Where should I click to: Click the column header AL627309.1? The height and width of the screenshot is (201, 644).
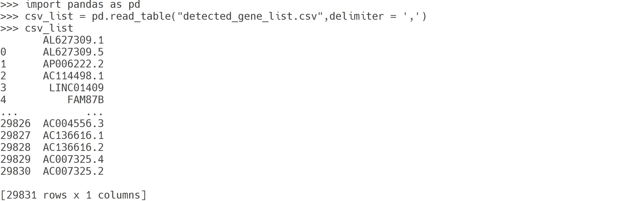(73, 40)
